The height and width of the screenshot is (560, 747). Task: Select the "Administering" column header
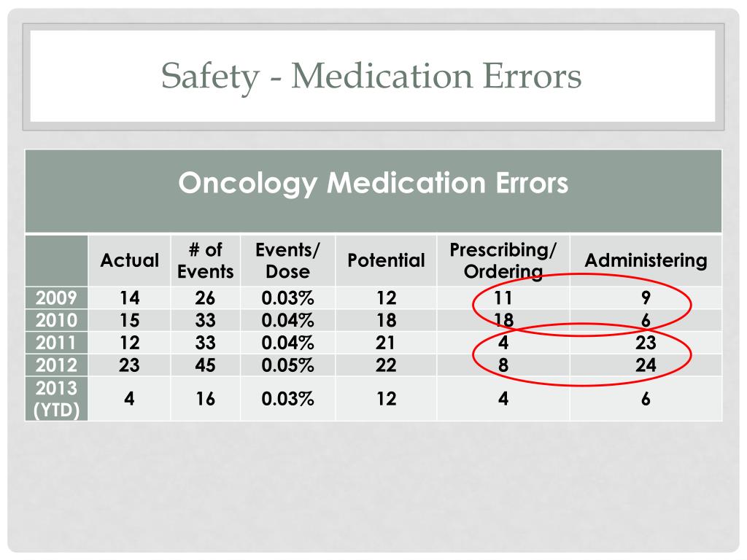[x=646, y=260]
